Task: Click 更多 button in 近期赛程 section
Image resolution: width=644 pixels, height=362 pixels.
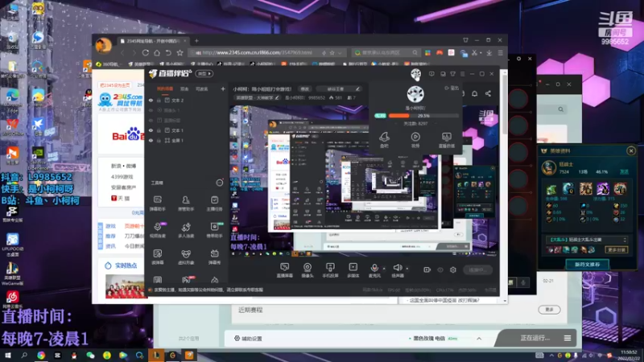Action: coord(549,310)
